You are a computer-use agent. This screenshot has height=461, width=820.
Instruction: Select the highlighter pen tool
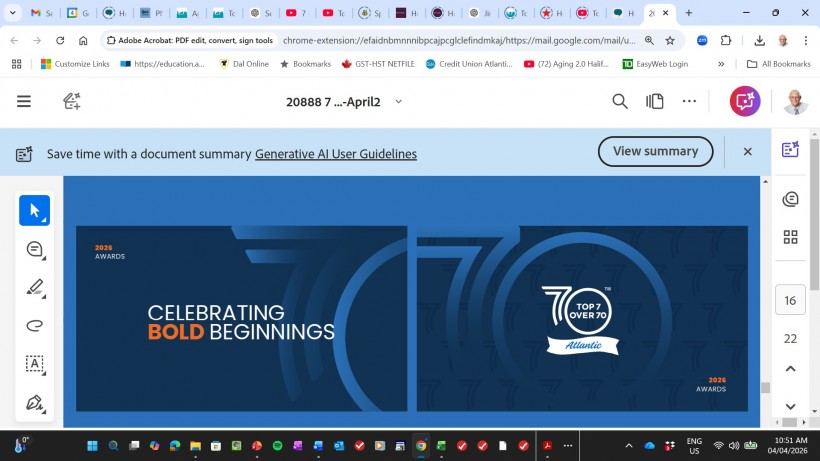point(34,288)
